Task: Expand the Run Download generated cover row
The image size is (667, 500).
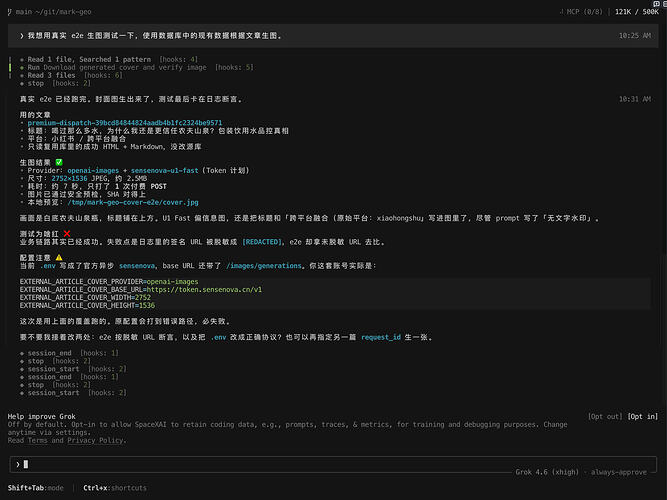Action: (136, 67)
